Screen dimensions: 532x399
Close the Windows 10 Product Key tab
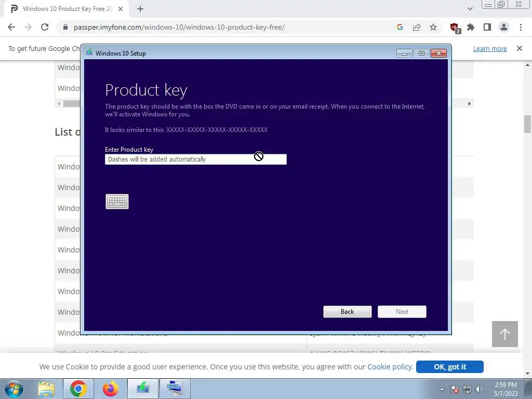pos(121,9)
